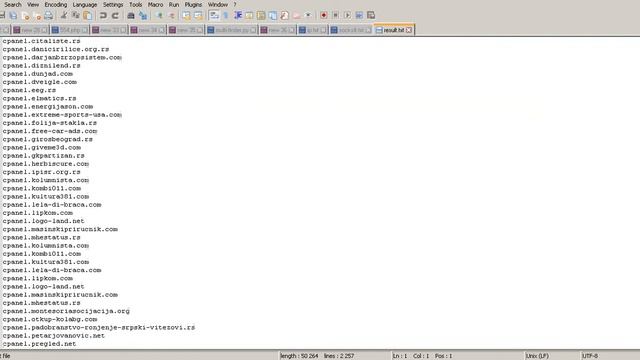
Task: Switch to the new 36 tab
Action: click(278, 30)
